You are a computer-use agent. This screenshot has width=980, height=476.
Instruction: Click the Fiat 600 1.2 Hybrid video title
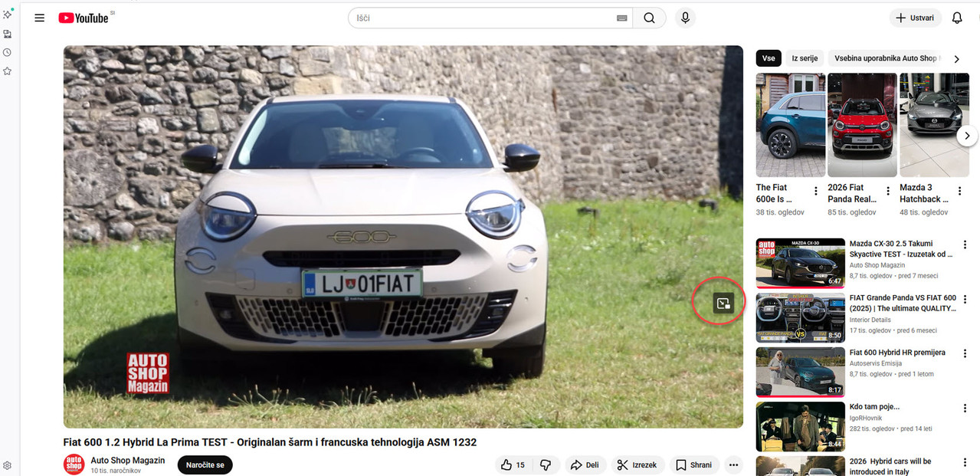click(x=270, y=442)
